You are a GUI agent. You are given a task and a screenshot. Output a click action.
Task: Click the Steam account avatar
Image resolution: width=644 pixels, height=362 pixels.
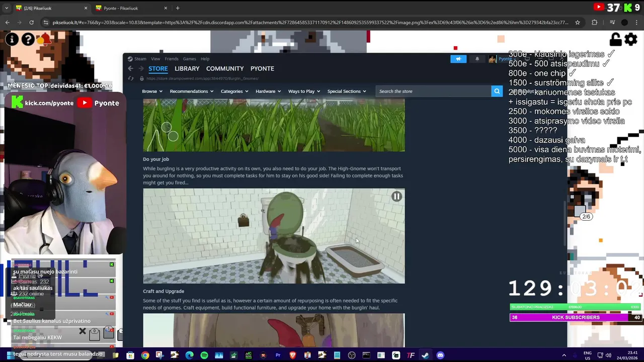pyautogui.click(x=492, y=59)
